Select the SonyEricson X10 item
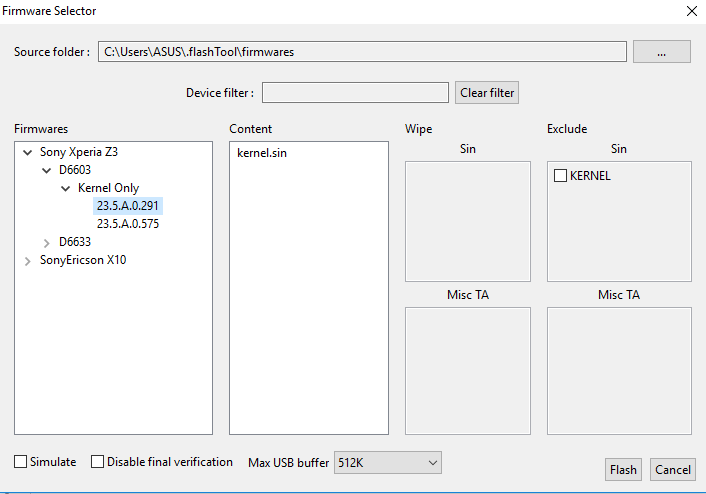Image resolution: width=706 pixels, height=494 pixels. (x=83, y=260)
